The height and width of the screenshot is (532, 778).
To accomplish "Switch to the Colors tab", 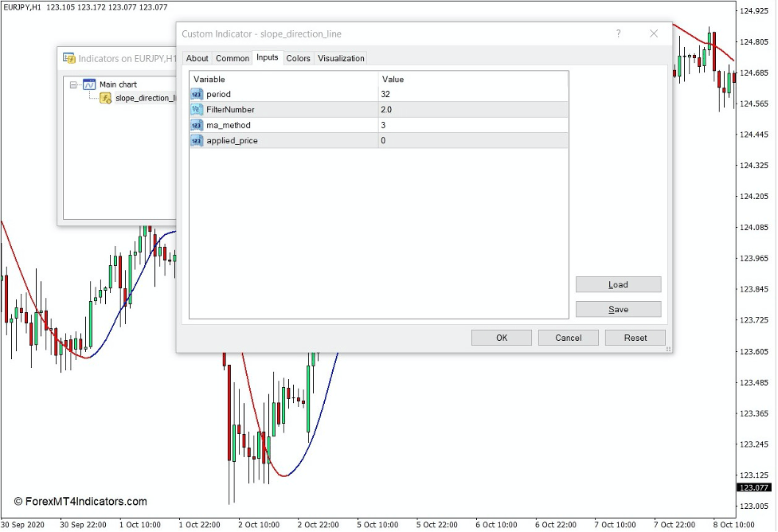I will tap(298, 58).
